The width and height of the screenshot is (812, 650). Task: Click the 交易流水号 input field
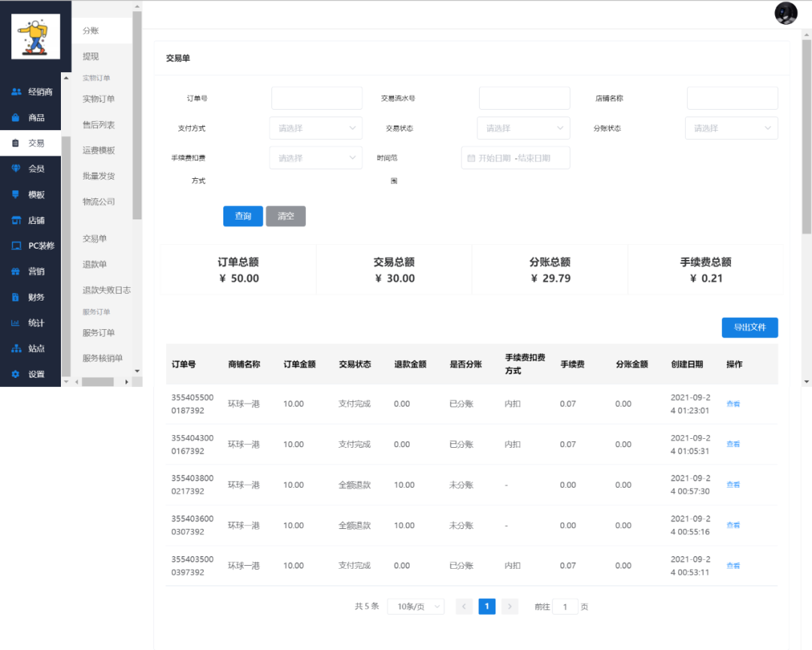click(525, 98)
